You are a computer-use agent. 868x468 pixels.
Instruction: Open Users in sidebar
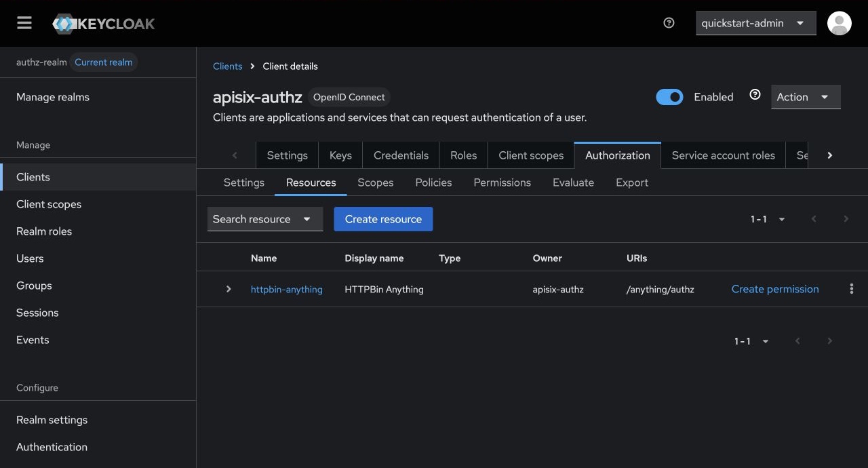pyautogui.click(x=98, y=258)
